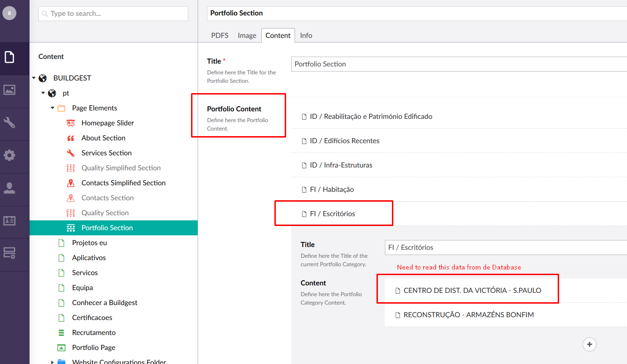Switch to the PDFS tab
The height and width of the screenshot is (364, 627).
click(x=220, y=36)
